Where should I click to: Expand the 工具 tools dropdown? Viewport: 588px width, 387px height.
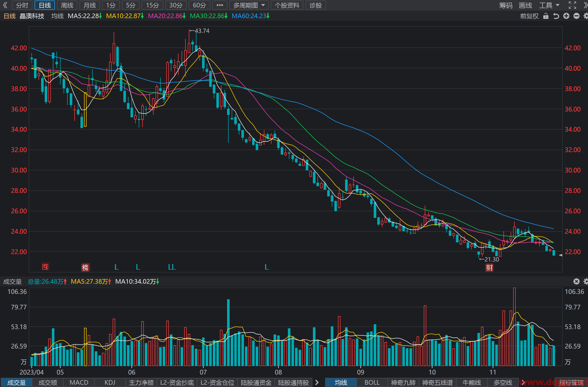point(549,5)
